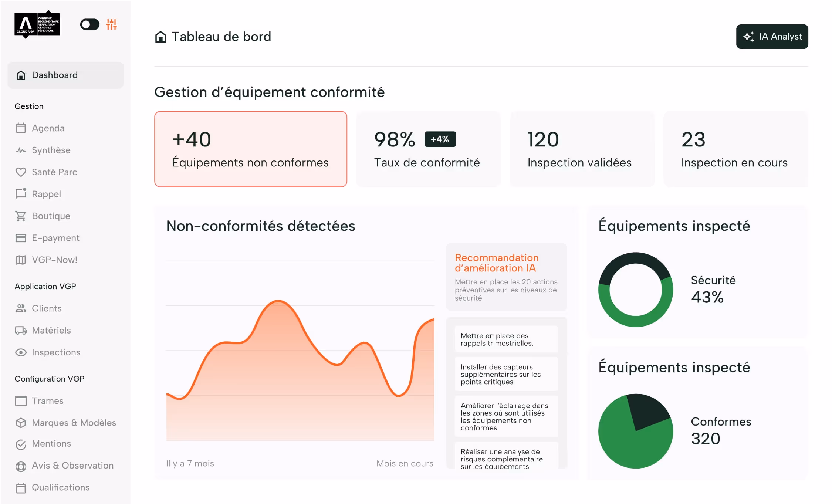The image size is (832, 504).
Task: Click the Agenda calendar icon
Action: pos(21,128)
